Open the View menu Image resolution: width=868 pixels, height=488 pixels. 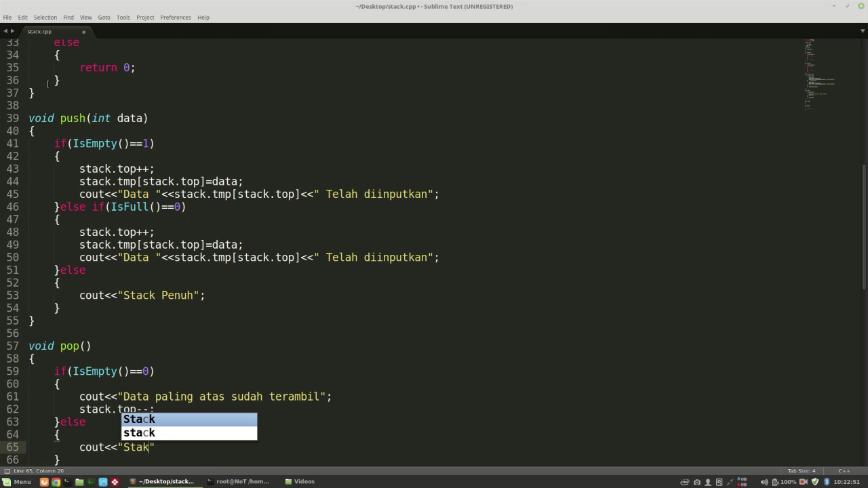(86, 17)
